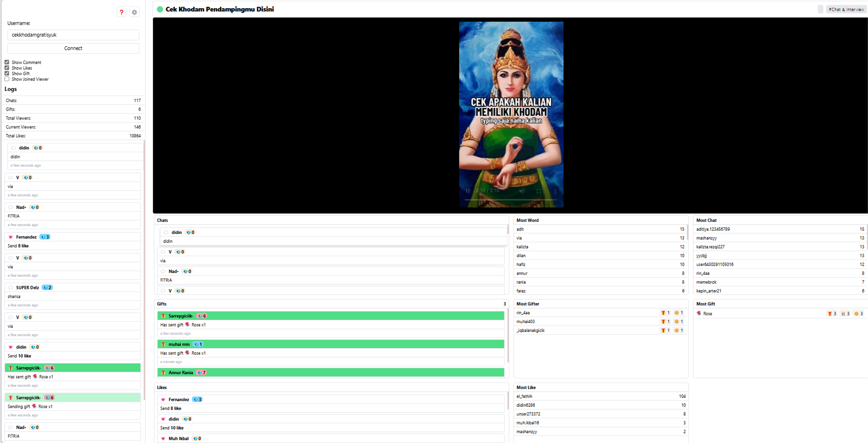Screen dimensions: 868x443
Task: Click the gift count icon in _iqbalanakgicik row
Action: click(663, 330)
